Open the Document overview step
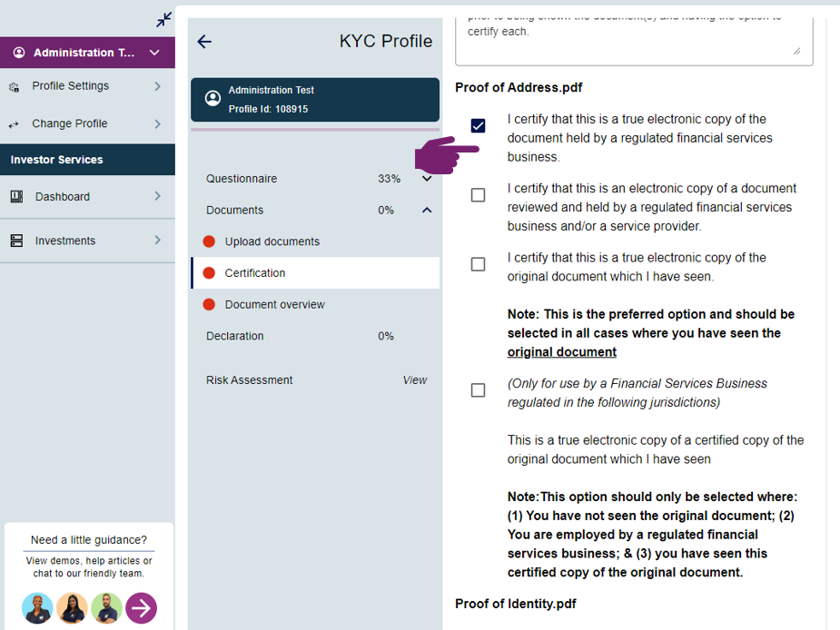This screenshot has height=630, width=840. pos(274,304)
